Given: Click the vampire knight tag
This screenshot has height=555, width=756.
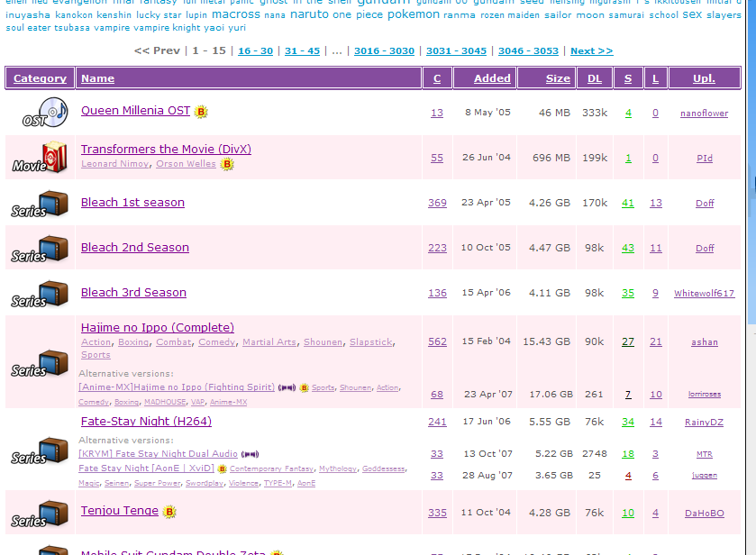Looking at the screenshot, I should [167, 28].
